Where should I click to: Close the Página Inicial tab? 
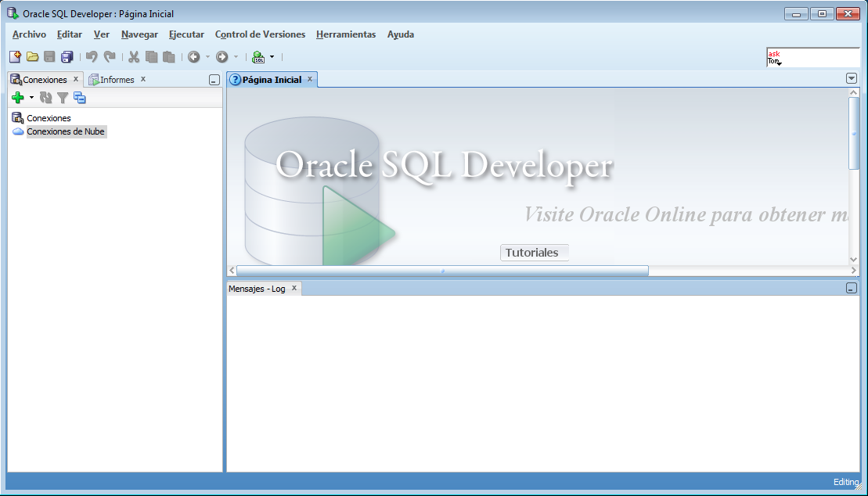[x=310, y=79]
